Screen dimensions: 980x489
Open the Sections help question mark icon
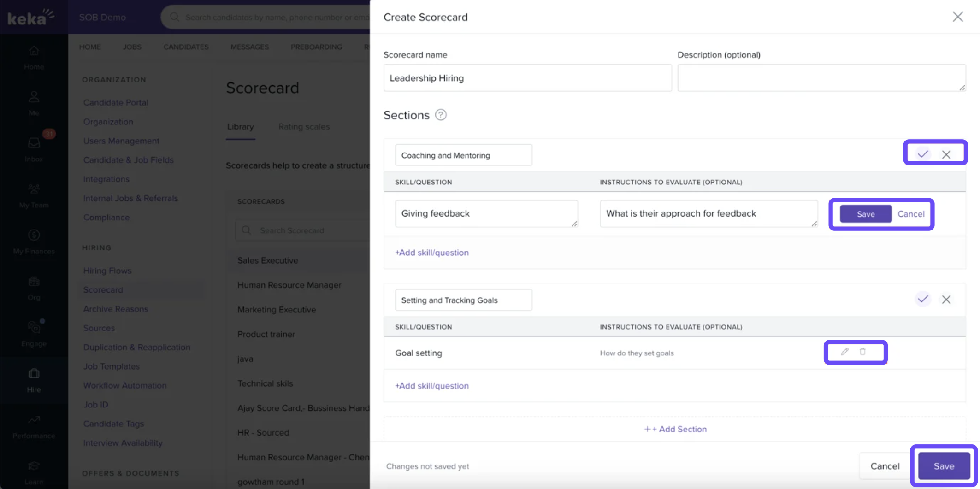coord(441,115)
